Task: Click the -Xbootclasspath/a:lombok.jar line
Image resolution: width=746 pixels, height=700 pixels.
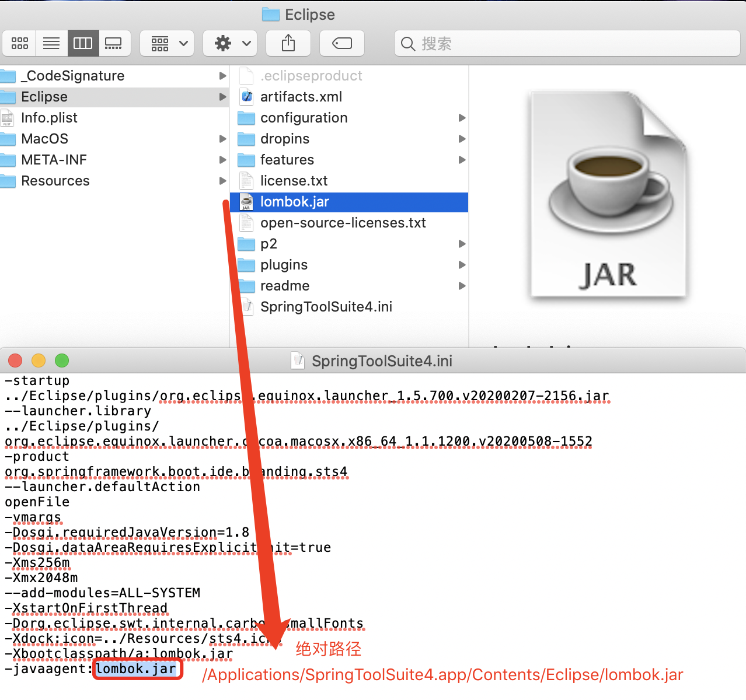Action: (x=119, y=654)
